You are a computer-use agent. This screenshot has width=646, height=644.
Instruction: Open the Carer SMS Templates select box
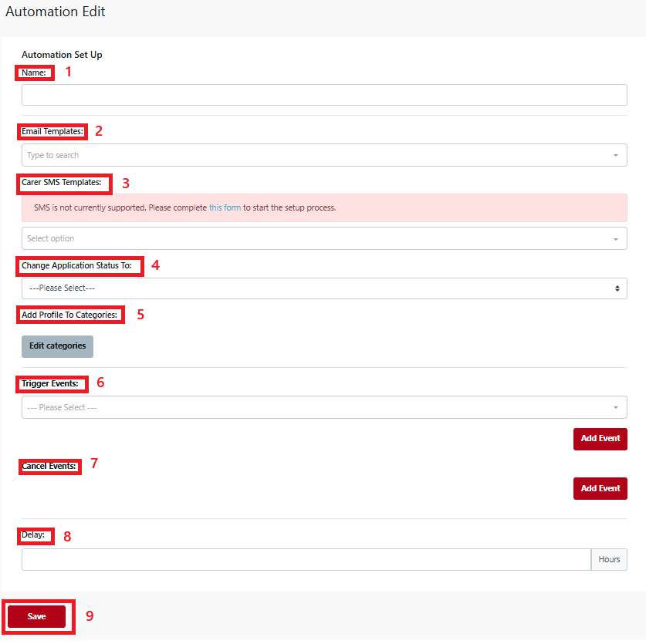316,238
